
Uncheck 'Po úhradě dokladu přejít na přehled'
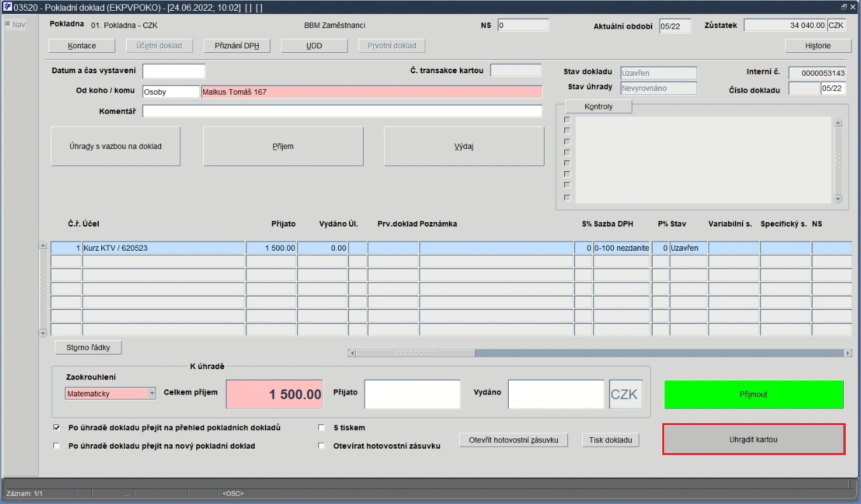(x=57, y=428)
